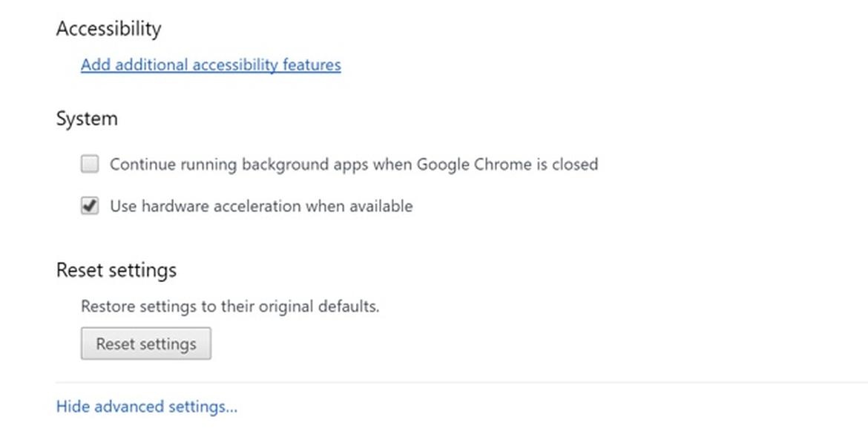Collapse with Hide advanced settings link
868x437 pixels.
(x=147, y=407)
